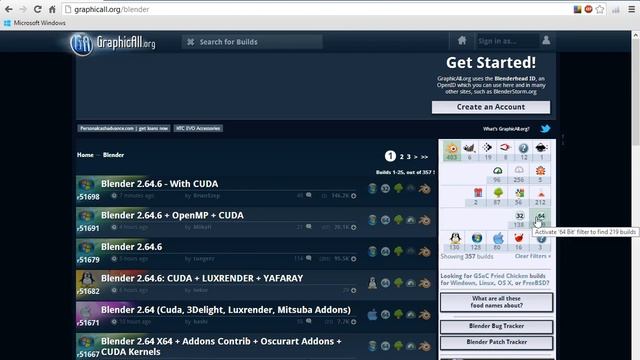640x360 pixels.
Task: Jump to last page double arrow
Action: 424,157
